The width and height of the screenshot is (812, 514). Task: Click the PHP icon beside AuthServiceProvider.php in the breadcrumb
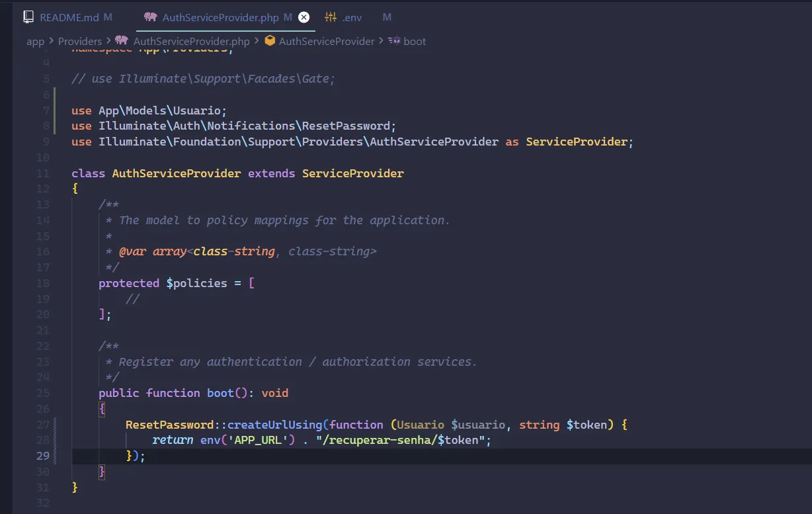coord(121,40)
